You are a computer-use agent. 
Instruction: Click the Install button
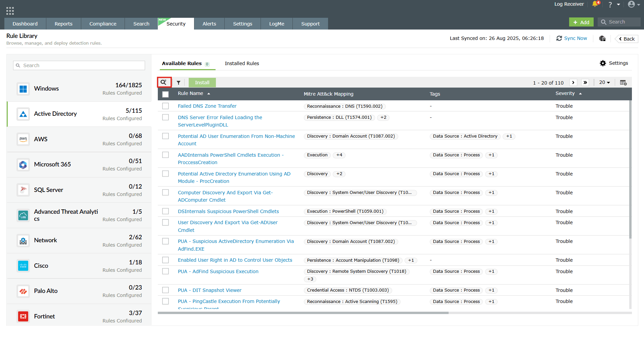click(202, 83)
